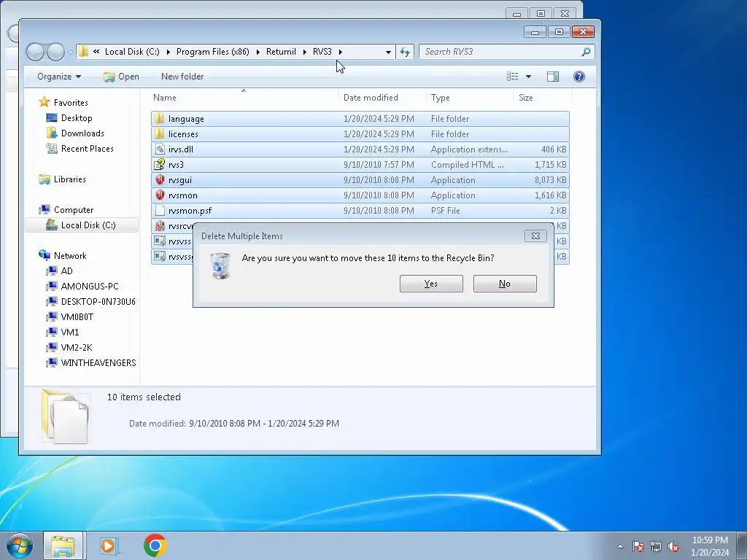Open DESKTOP-0N730U6 network computer
Screen dimensions: 747x560
(x=98, y=301)
